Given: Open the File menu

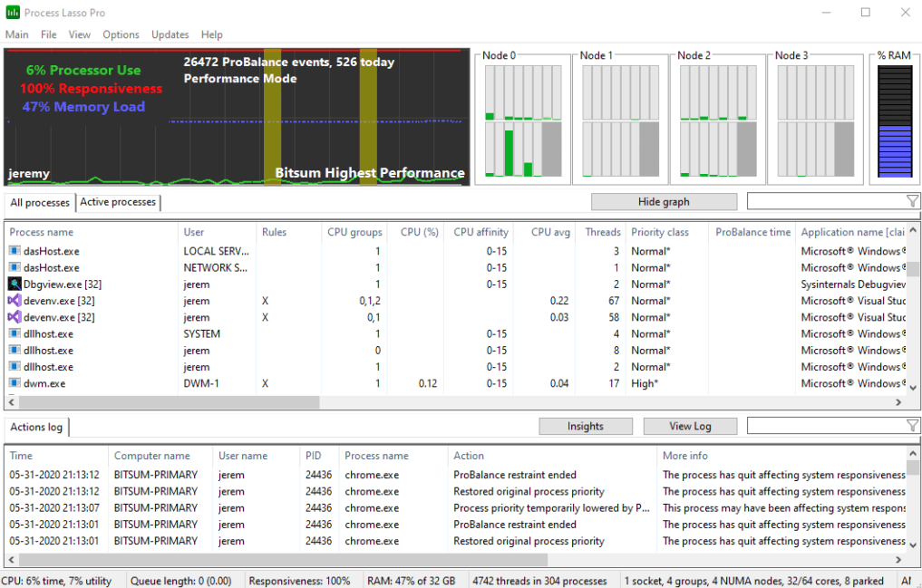Looking at the screenshot, I should tap(49, 34).
